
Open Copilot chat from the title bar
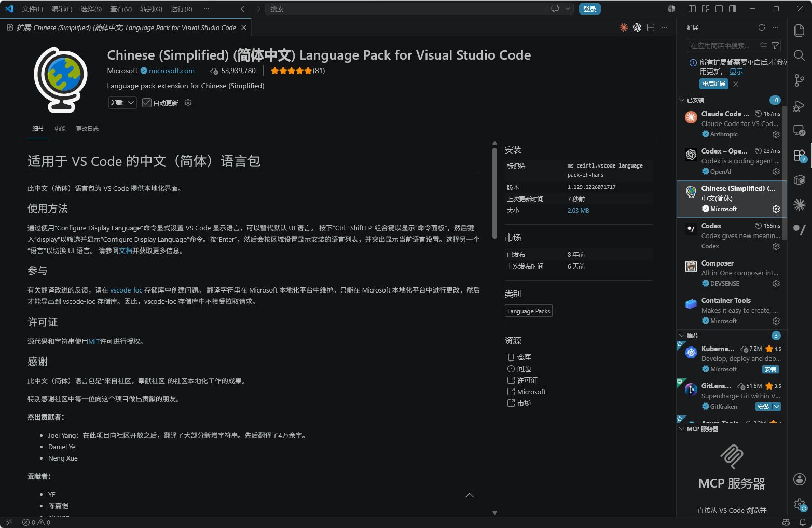point(555,9)
